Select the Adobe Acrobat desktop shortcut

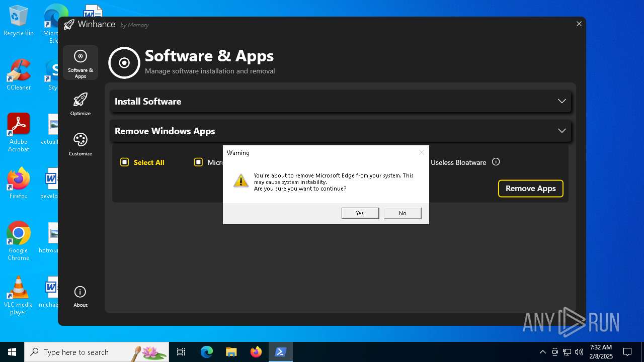point(19,133)
